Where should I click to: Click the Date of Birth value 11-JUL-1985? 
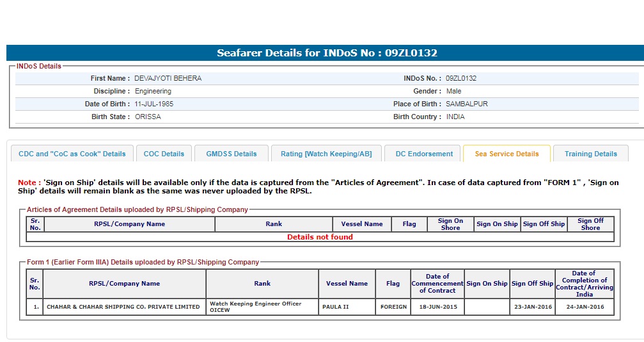coord(153,104)
